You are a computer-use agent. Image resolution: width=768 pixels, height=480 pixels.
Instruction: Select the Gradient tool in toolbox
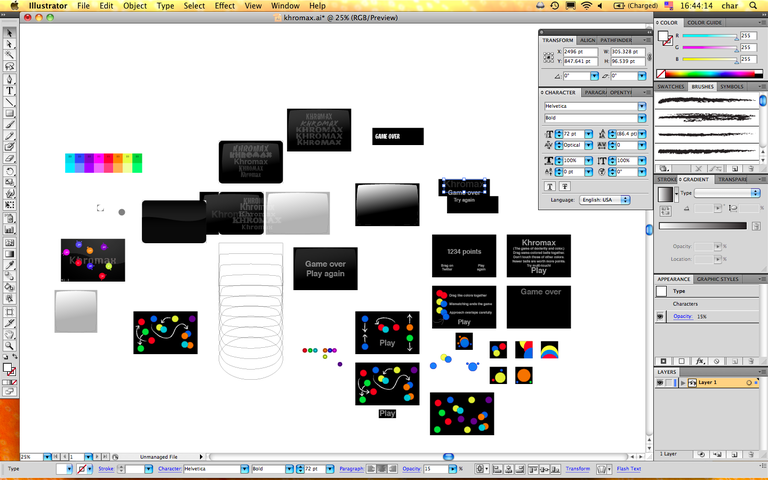[x=9, y=254]
